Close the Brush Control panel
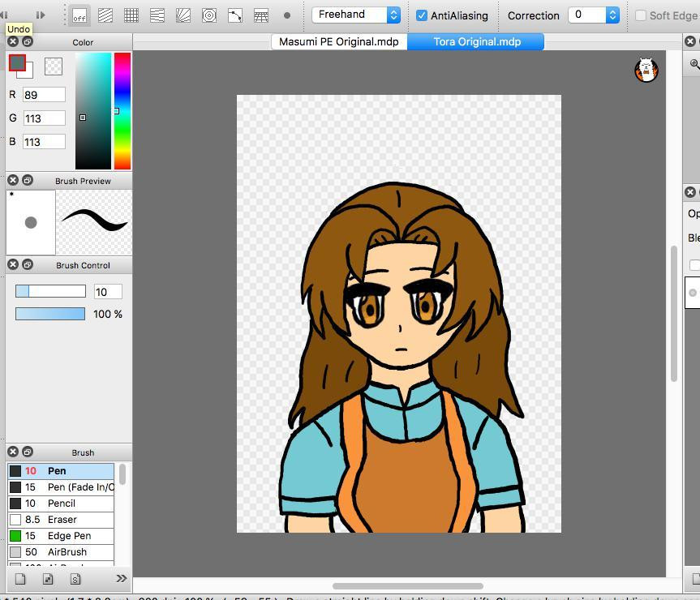The width and height of the screenshot is (700, 600). pos(13,264)
